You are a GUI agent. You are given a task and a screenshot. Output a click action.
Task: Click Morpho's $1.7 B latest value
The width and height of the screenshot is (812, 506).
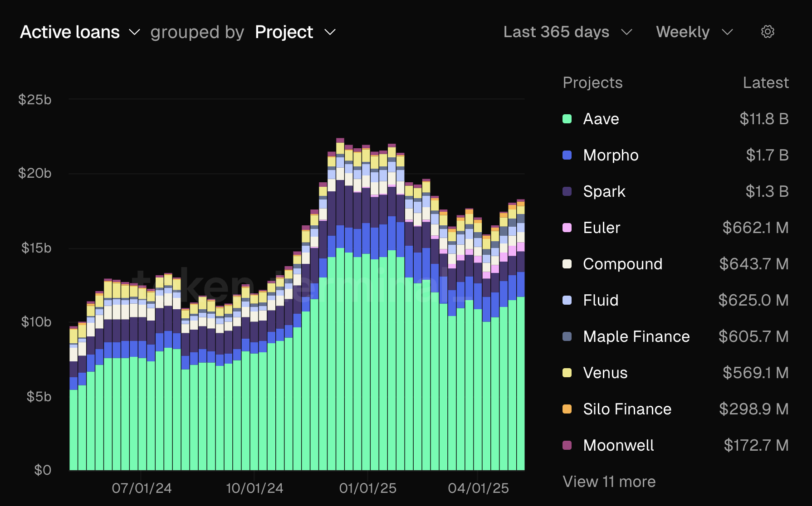(767, 155)
